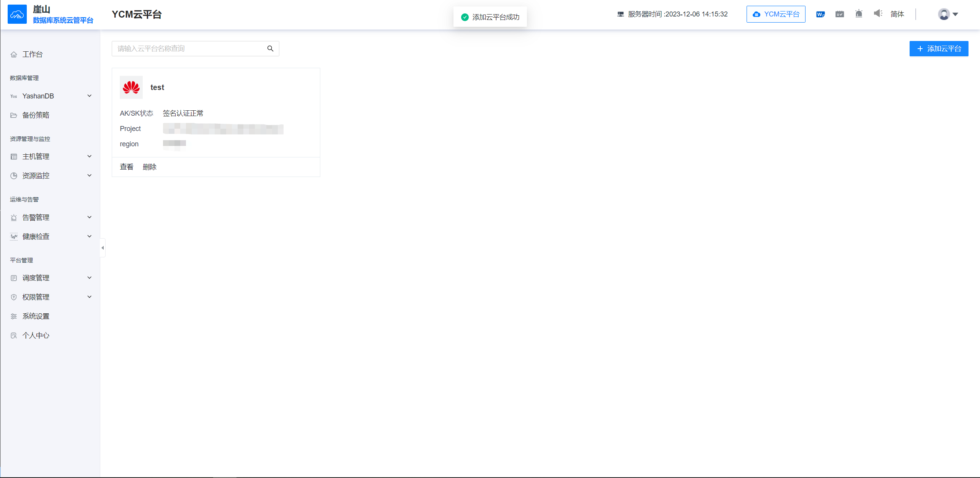Open 工作台 from the sidebar
This screenshot has height=478, width=980.
click(x=33, y=54)
